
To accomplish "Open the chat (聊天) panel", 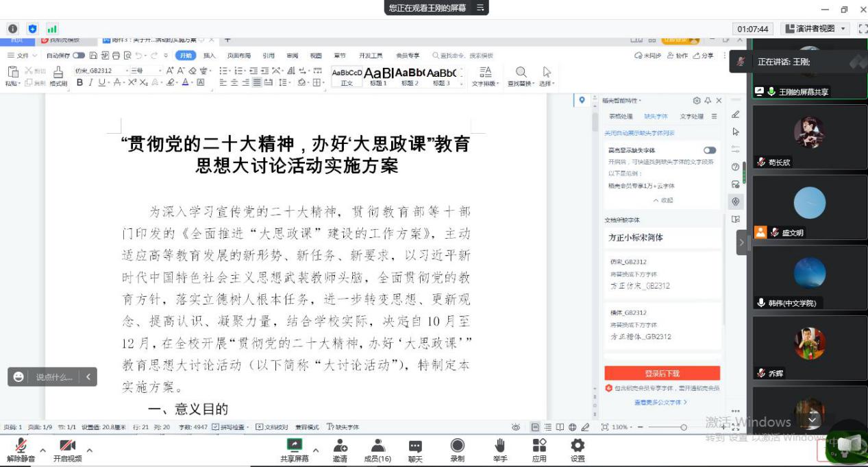I will pyautogui.click(x=415, y=450).
